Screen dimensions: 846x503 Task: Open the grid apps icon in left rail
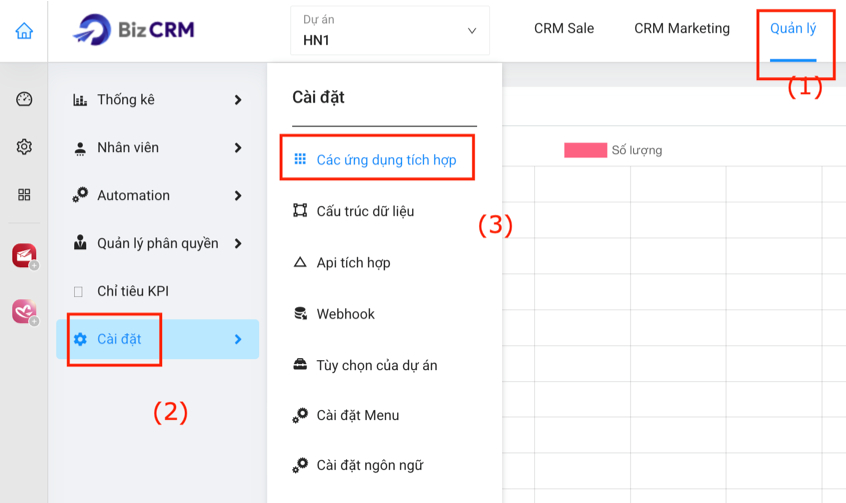[24, 195]
